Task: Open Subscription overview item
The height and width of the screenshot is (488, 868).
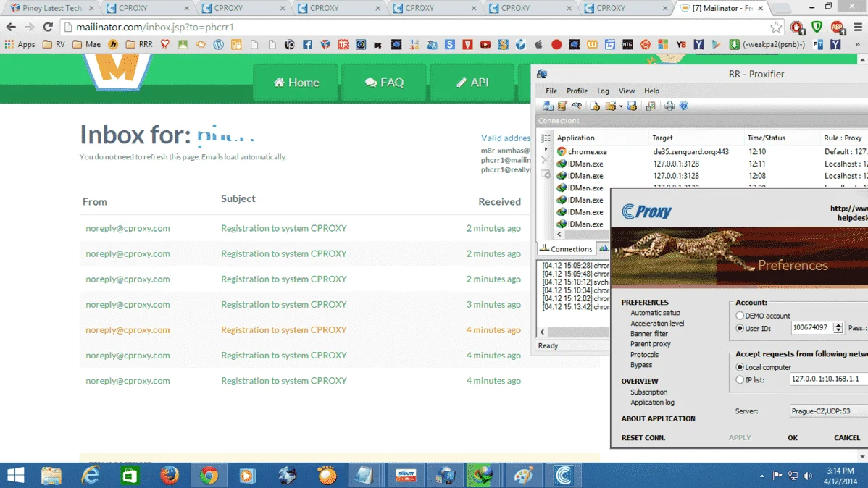Action: pos(648,392)
